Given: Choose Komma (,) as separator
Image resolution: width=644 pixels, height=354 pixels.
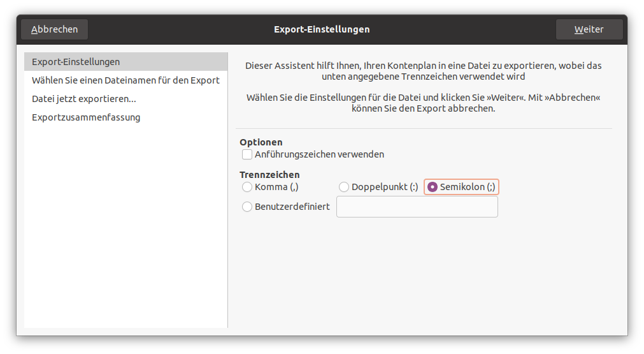Looking at the screenshot, I should point(247,187).
